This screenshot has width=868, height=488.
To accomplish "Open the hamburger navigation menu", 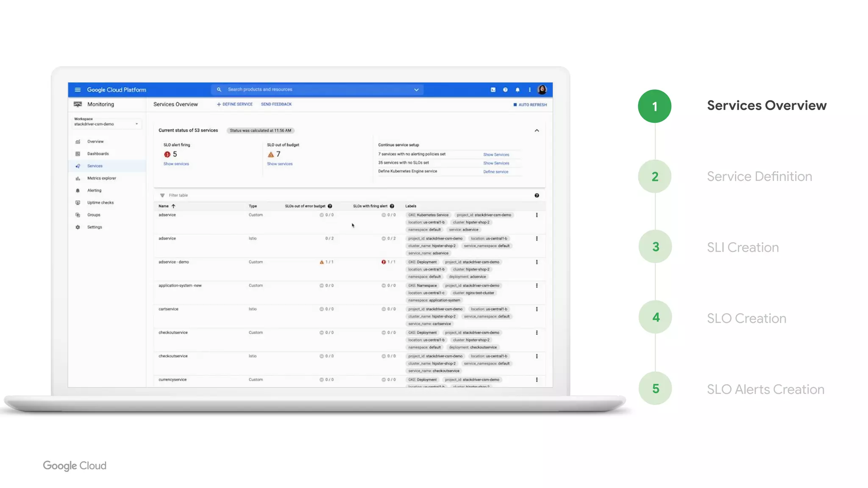I will point(78,90).
